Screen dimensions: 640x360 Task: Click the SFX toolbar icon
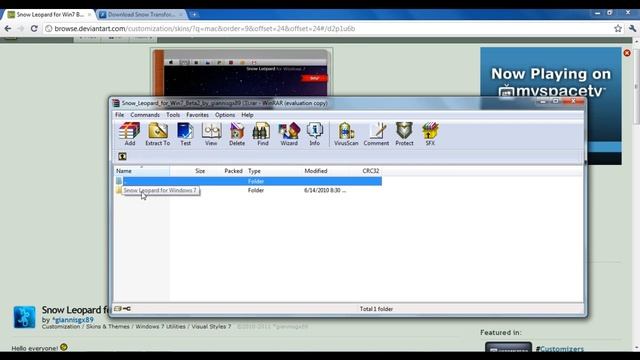430,134
